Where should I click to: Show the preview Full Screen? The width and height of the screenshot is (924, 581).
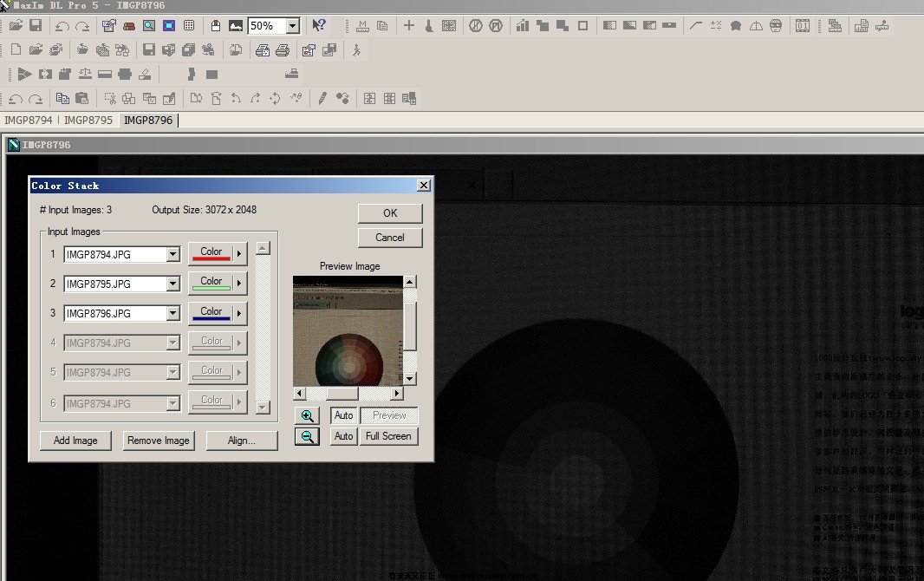click(388, 436)
